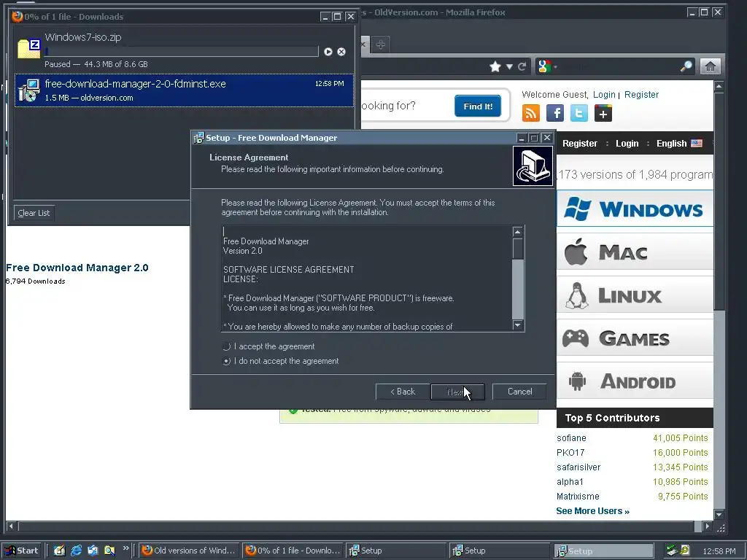Screen dimensions: 747x560
Task: Open the Linux category
Action: click(635, 295)
